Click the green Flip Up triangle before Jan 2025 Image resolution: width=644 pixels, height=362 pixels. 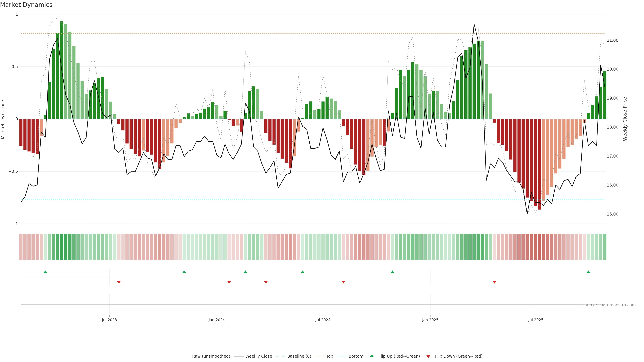[x=392, y=272]
